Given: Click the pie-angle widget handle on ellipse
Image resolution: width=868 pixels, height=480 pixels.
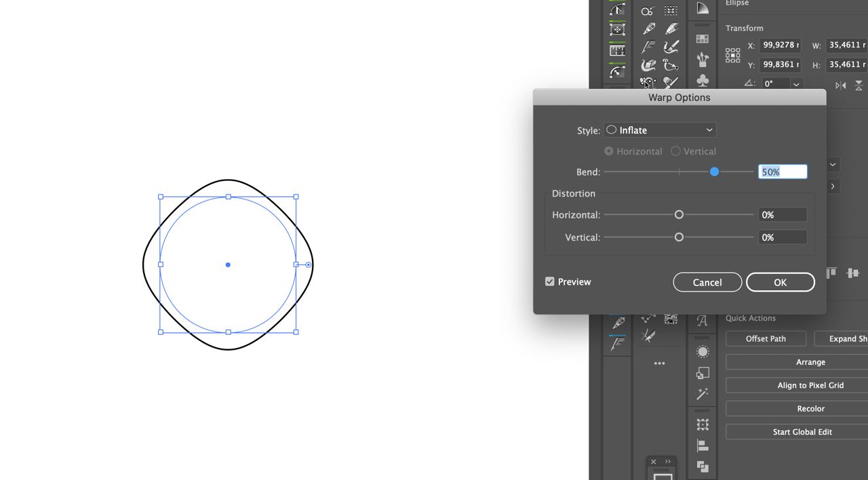Looking at the screenshot, I should (309, 264).
